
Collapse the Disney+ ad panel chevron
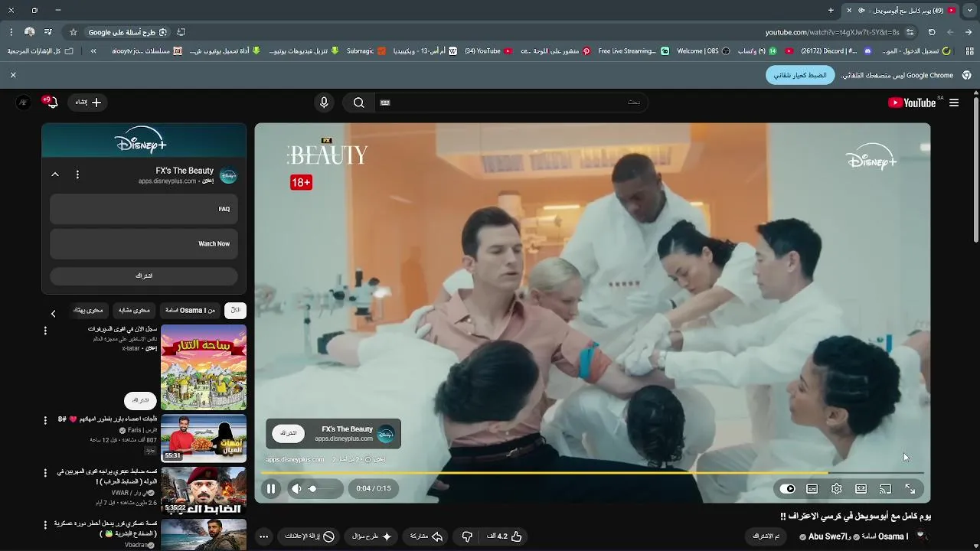pyautogui.click(x=55, y=174)
